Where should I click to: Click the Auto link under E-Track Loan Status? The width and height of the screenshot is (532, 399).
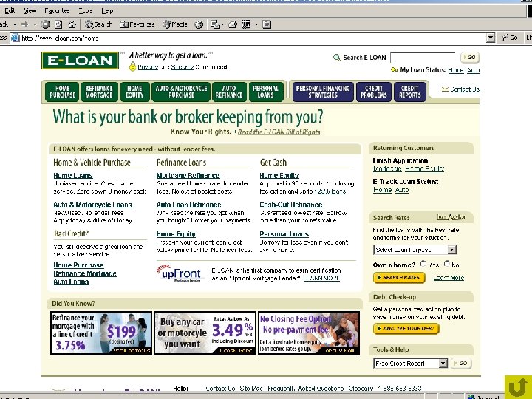pos(402,190)
